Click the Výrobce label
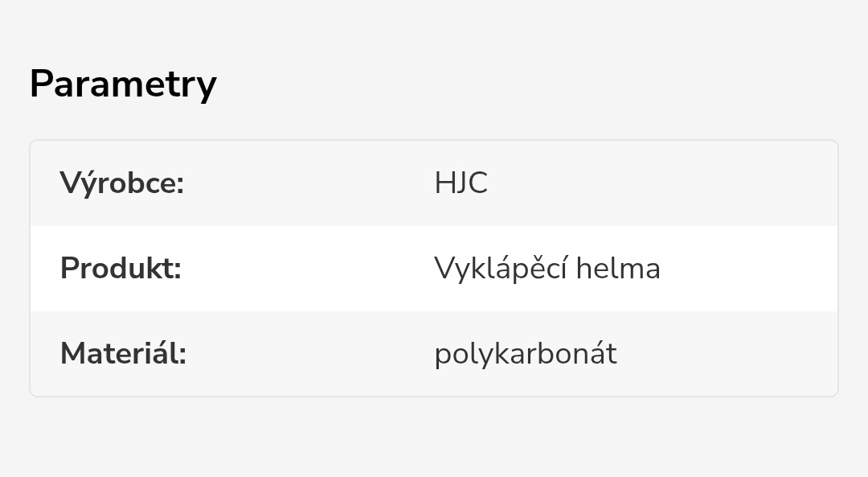 click(121, 183)
